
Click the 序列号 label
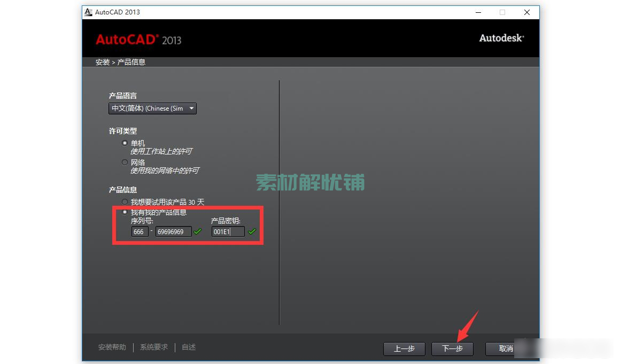[x=142, y=221]
